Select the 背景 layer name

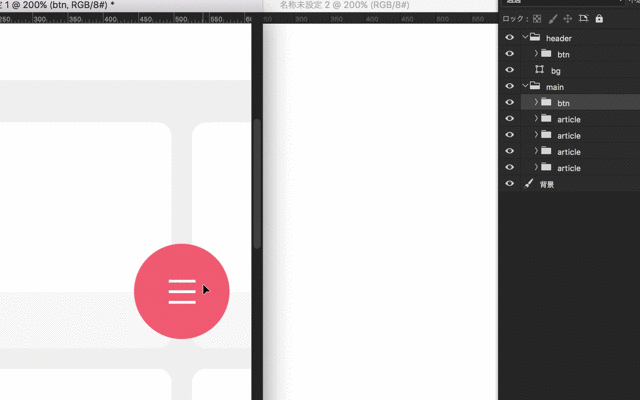coord(547,184)
